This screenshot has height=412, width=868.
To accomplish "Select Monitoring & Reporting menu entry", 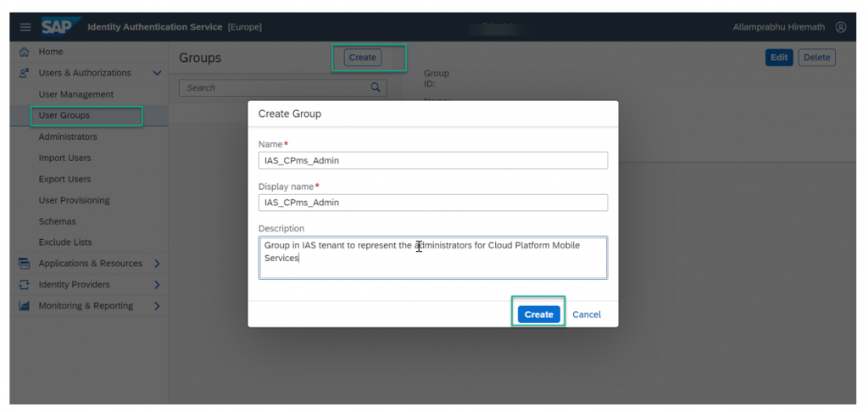I will click(x=86, y=306).
